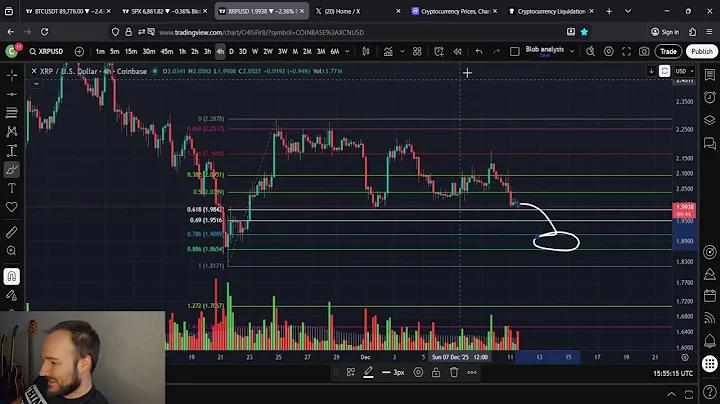Undo the last chart action
The image size is (720, 404).
(x=479, y=51)
